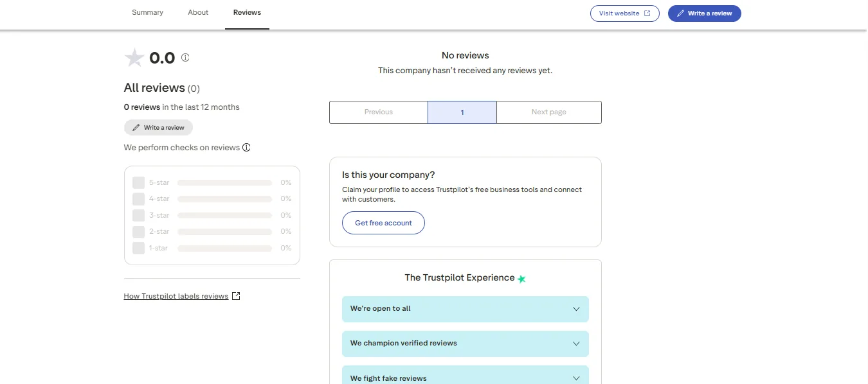Click the 'Next page' pagination button
Screen dimensions: 868x384
tap(549, 112)
